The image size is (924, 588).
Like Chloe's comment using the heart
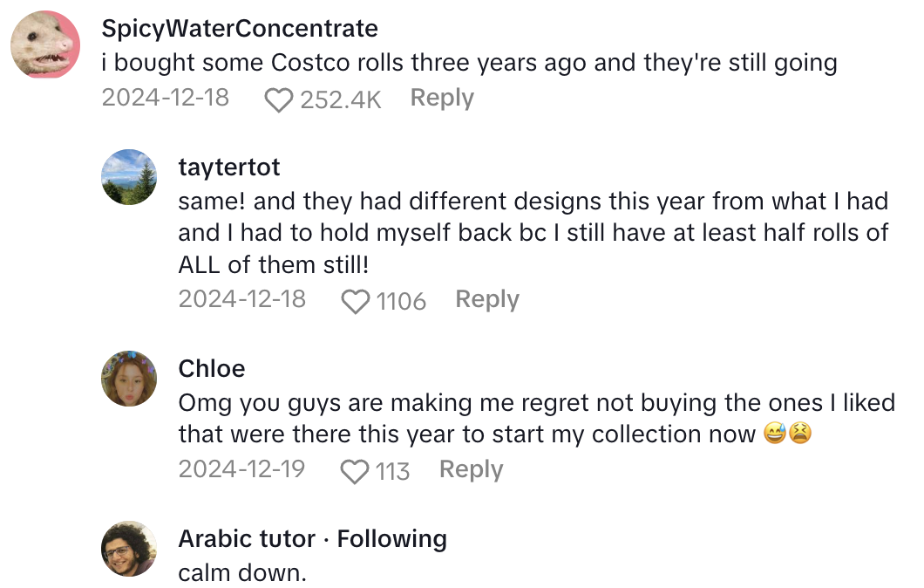point(355,472)
